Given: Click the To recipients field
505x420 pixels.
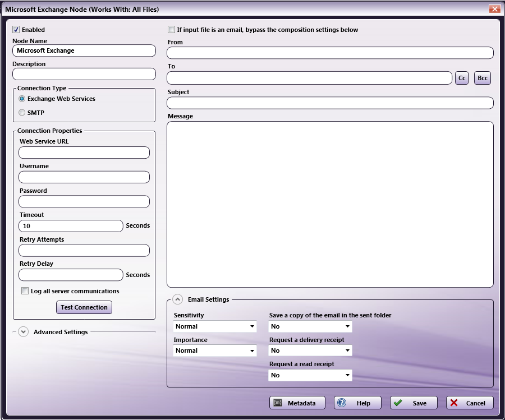Looking at the screenshot, I should click(x=310, y=78).
